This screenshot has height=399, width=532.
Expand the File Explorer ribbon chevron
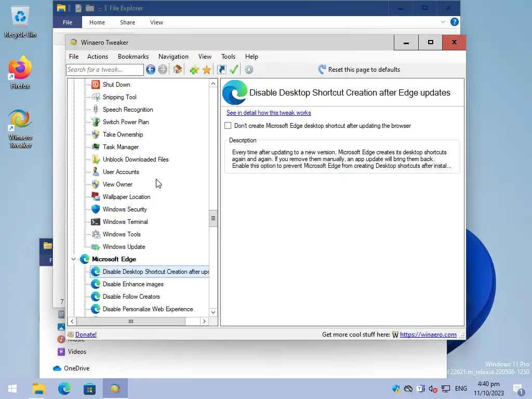(443, 22)
